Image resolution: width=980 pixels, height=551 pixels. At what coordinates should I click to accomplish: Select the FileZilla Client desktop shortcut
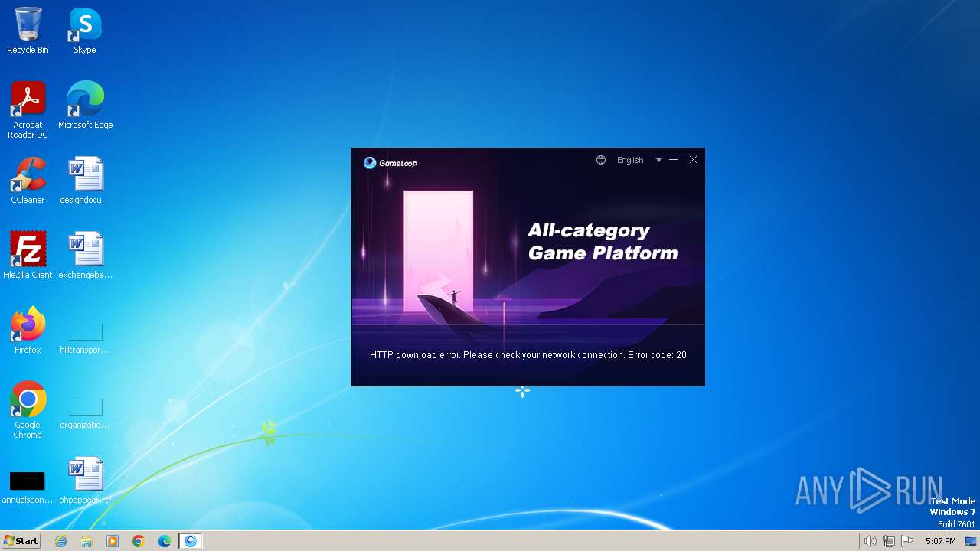28,256
